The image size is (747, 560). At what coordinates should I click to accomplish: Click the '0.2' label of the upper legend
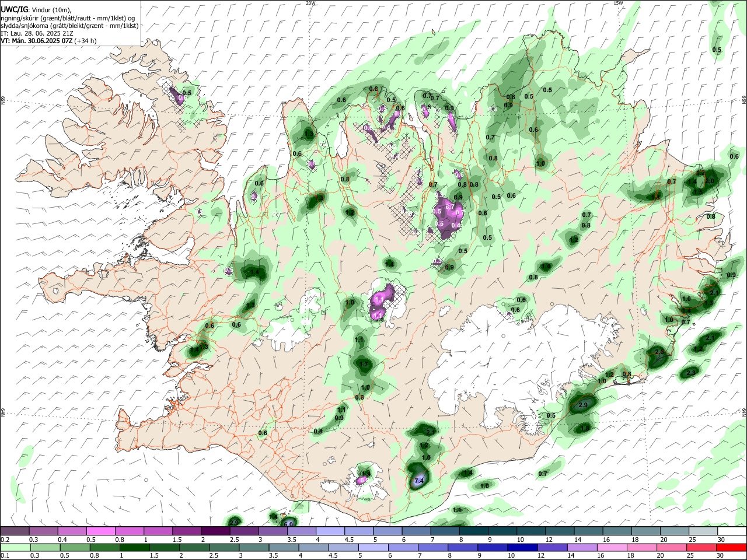point(5,540)
